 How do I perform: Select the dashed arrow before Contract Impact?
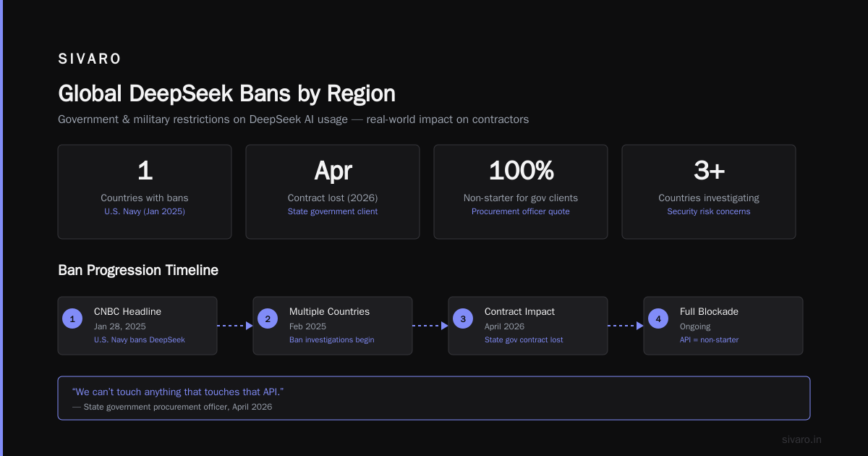click(x=430, y=326)
